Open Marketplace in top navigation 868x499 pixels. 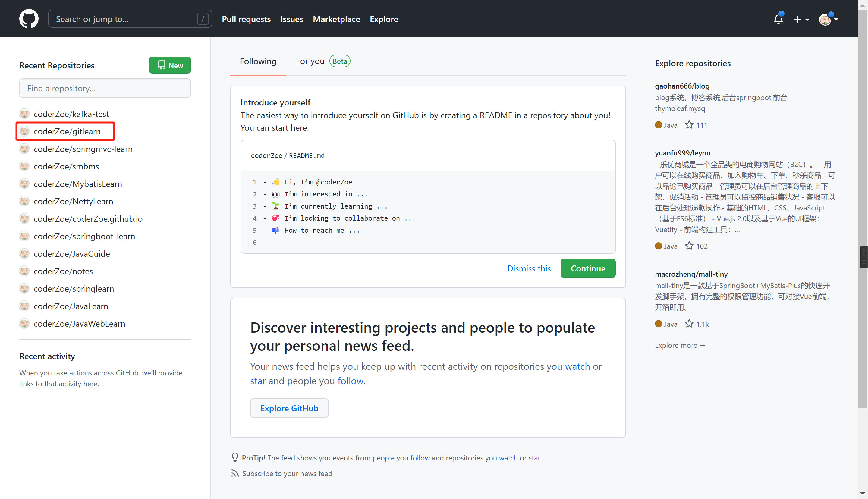click(336, 19)
